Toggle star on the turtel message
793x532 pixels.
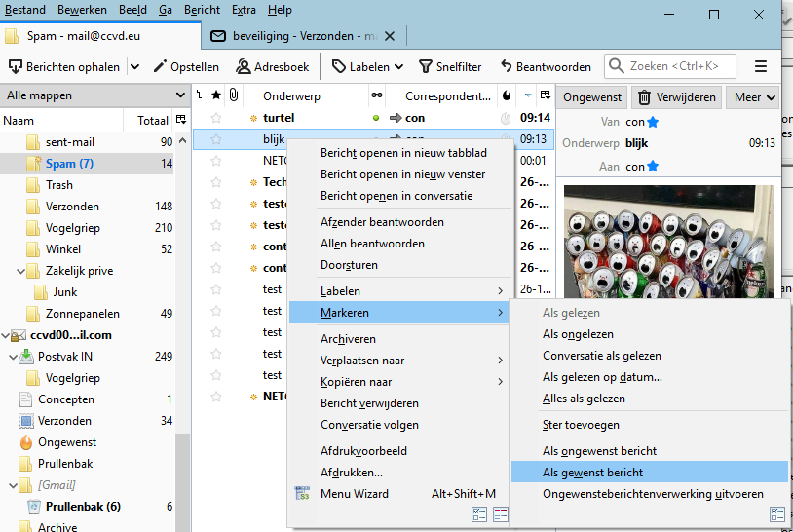pyautogui.click(x=216, y=118)
